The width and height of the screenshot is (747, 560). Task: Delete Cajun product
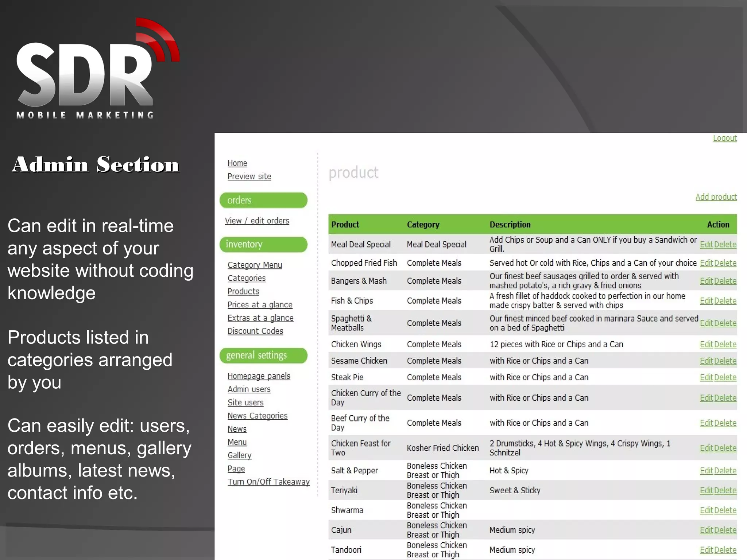point(725,530)
